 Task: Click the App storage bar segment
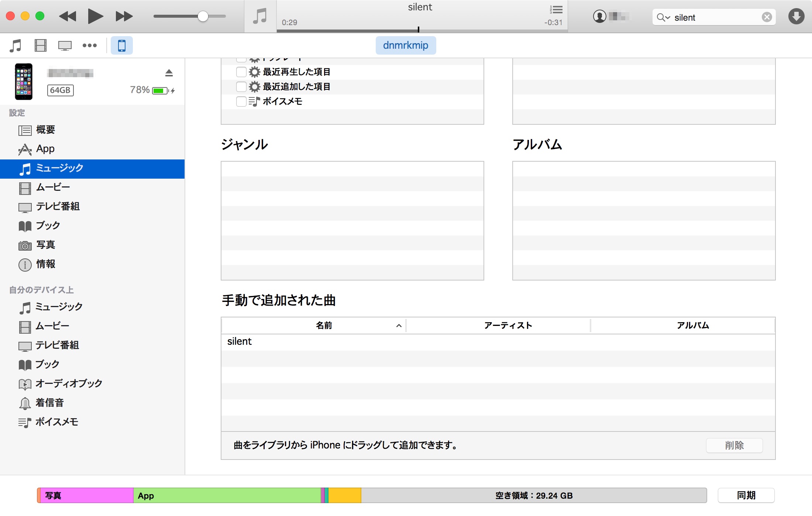point(227,495)
